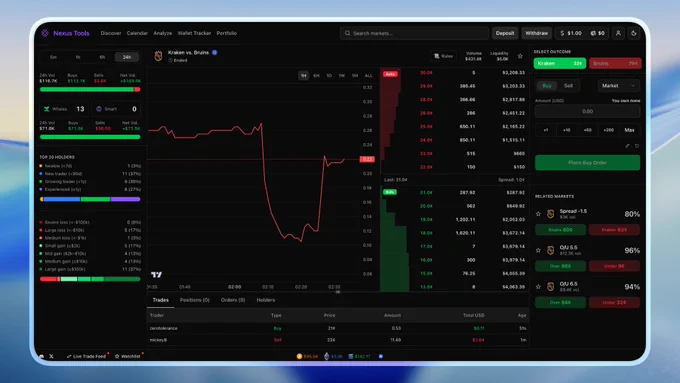680x383 pixels.
Task: Add +10 to the amount
Action: pyautogui.click(x=566, y=130)
